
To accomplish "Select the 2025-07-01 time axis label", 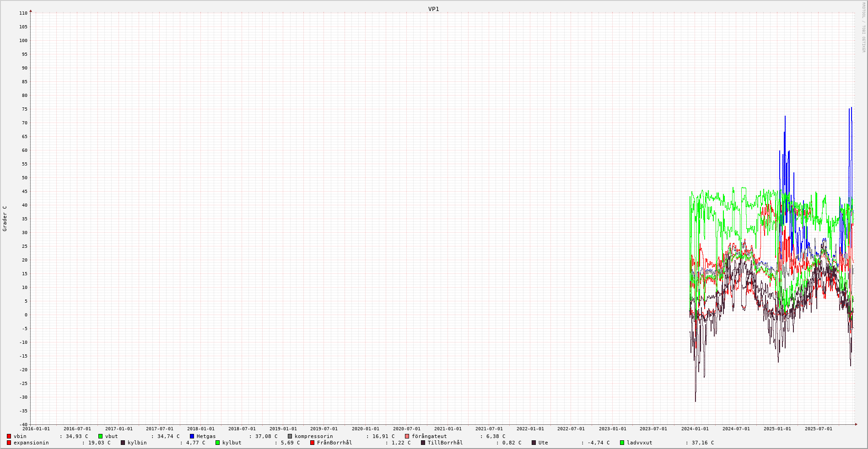I will (x=818, y=429).
